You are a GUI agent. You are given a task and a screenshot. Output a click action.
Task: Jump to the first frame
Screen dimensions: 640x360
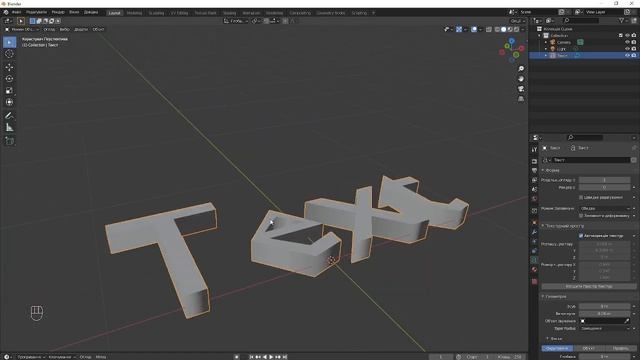coord(251,357)
